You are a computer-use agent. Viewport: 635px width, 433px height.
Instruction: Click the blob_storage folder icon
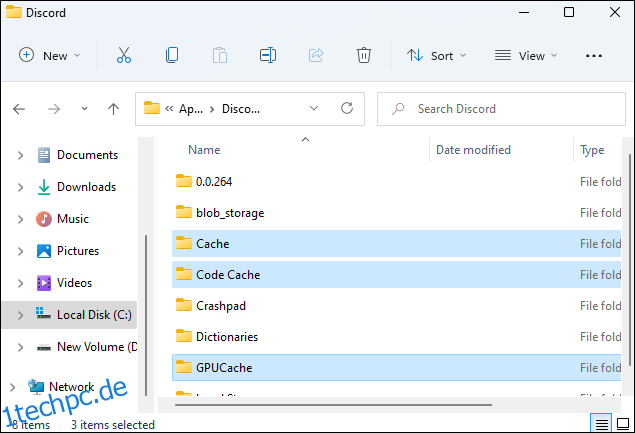click(183, 212)
